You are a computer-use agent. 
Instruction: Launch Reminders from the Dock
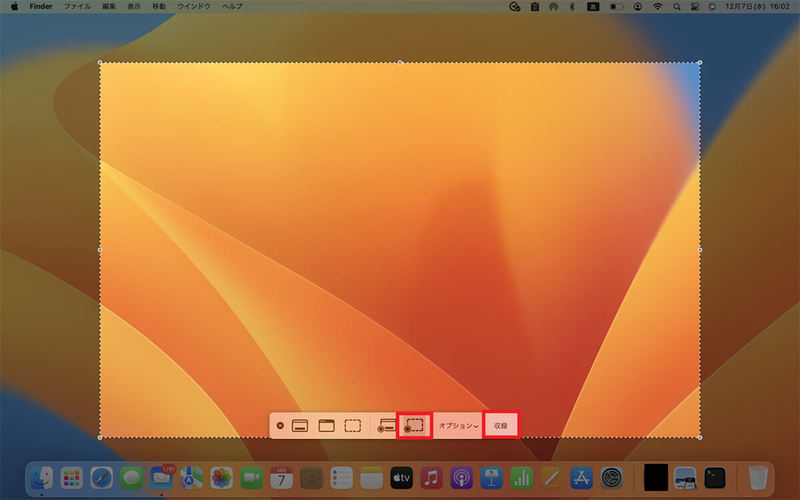(x=341, y=478)
